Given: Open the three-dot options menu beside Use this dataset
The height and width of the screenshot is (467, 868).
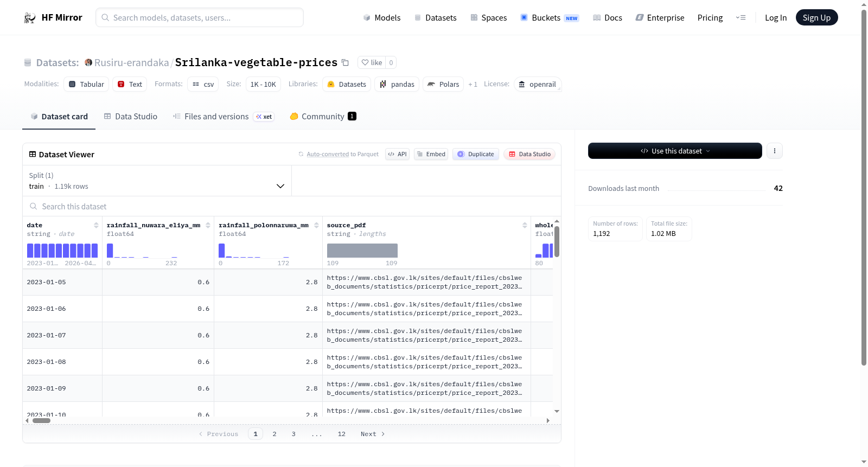Looking at the screenshot, I should point(775,151).
